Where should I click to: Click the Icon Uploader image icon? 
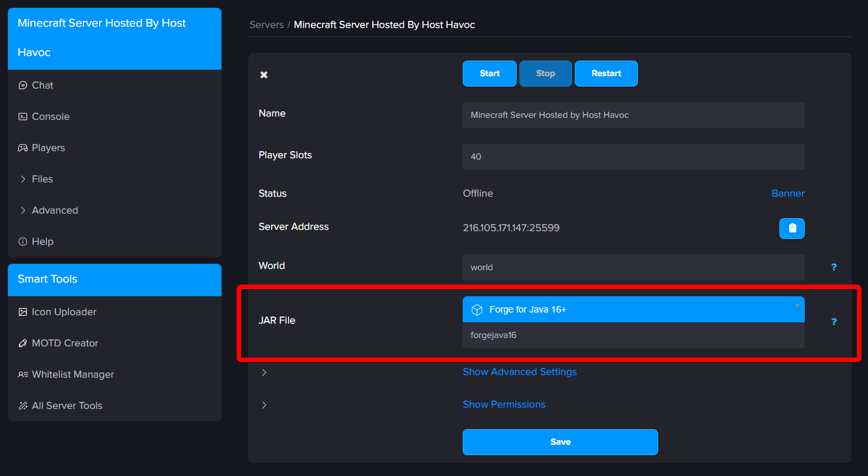(23, 312)
